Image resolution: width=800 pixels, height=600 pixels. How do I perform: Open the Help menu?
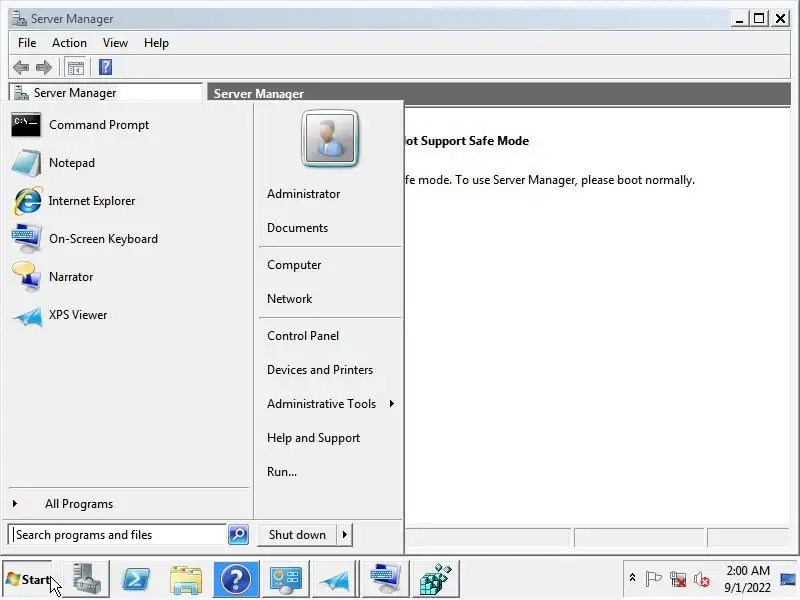(156, 43)
